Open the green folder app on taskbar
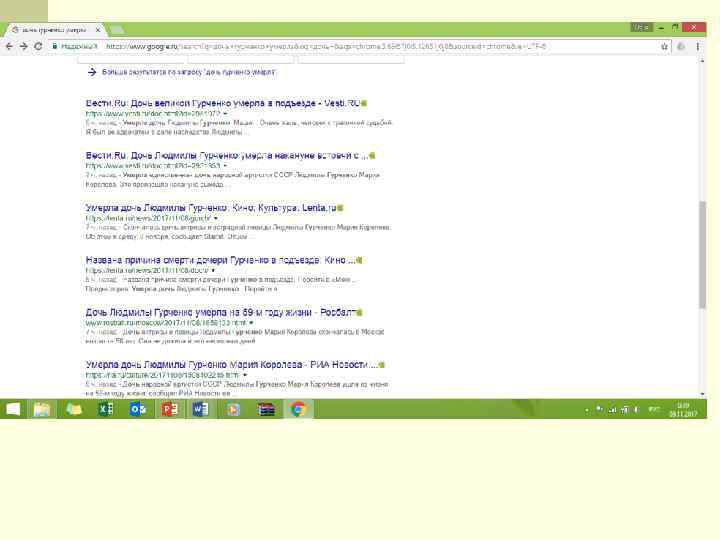Viewport: 720px width, 540px height. point(73,409)
